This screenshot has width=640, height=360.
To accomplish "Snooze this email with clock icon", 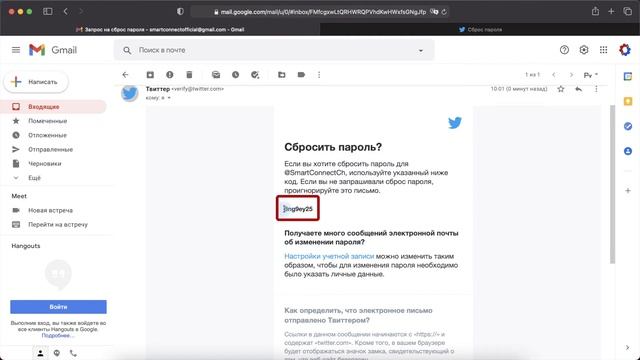I will [236, 75].
